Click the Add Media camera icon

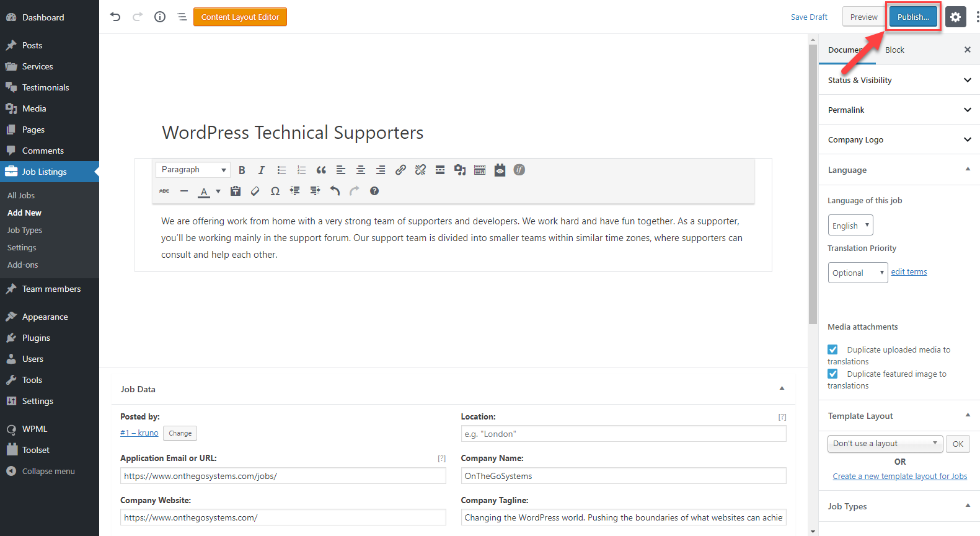pyautogui.click(x=460, y=170)
